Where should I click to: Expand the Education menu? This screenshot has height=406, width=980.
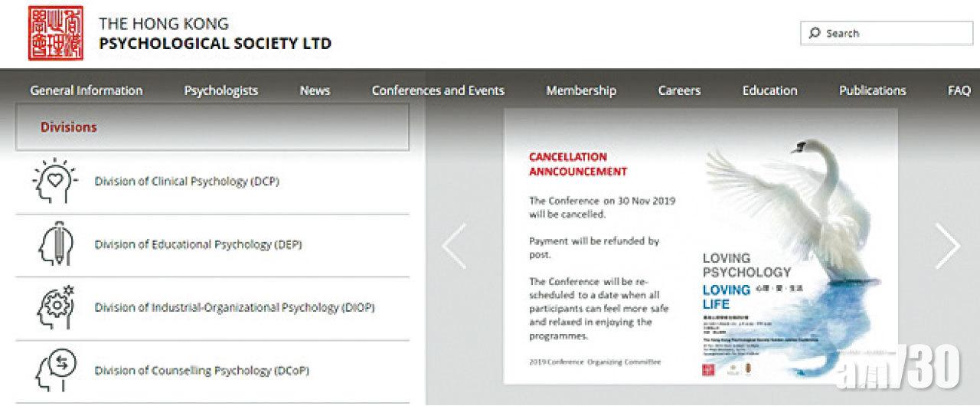pyautogui.click(x=769, y=90)
